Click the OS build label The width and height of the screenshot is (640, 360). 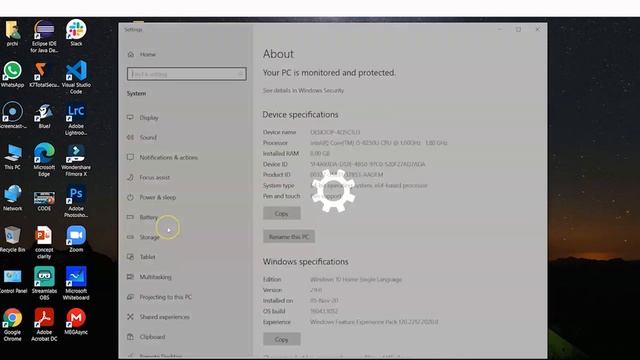pyautogui.click(x=274, y=311)
